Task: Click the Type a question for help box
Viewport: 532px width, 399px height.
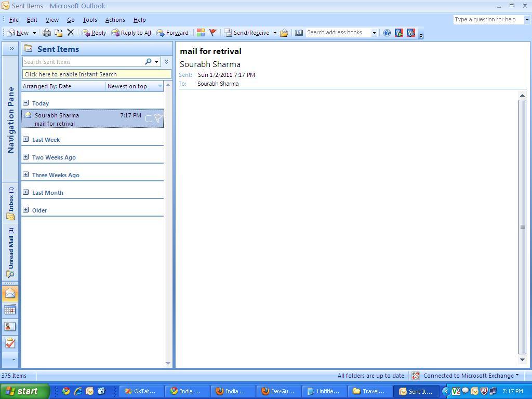Action: click(488, 19)
